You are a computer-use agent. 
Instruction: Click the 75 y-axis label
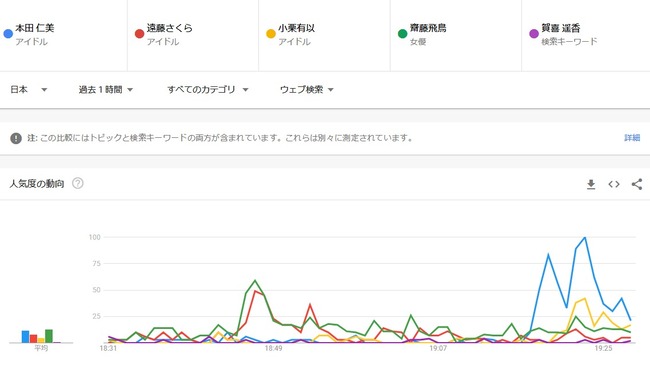(x=97, y=263)
